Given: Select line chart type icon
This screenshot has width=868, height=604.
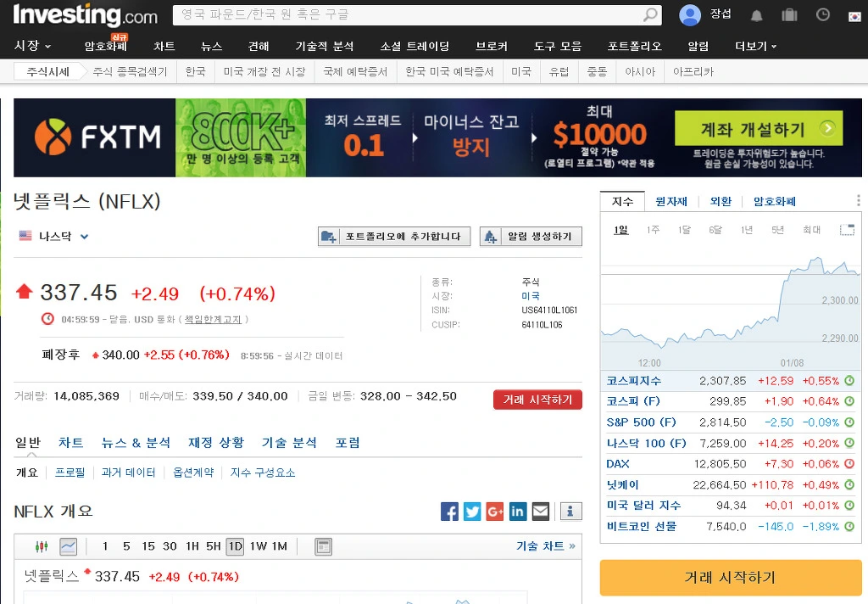Looking at the screenshot, I should pos(68,547).
